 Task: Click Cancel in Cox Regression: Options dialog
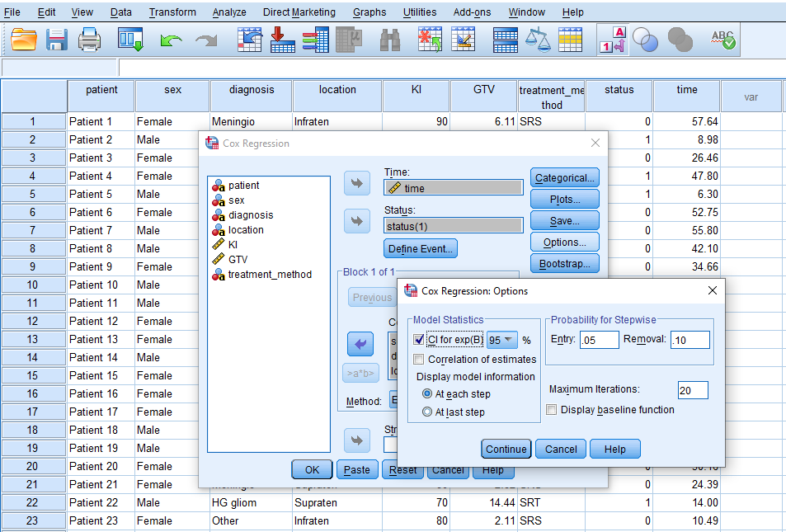[561, 450]
